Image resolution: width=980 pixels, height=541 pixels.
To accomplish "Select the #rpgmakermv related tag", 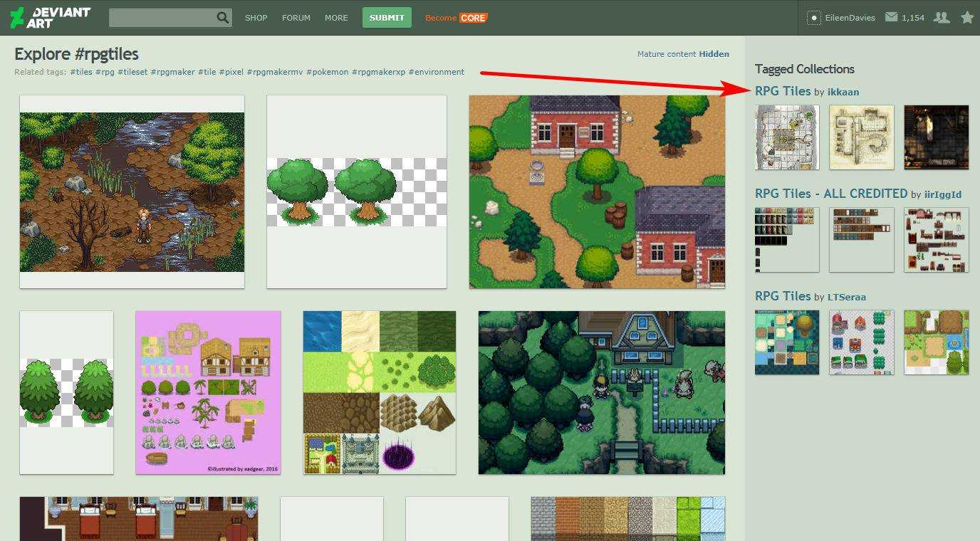I will 274,72.
